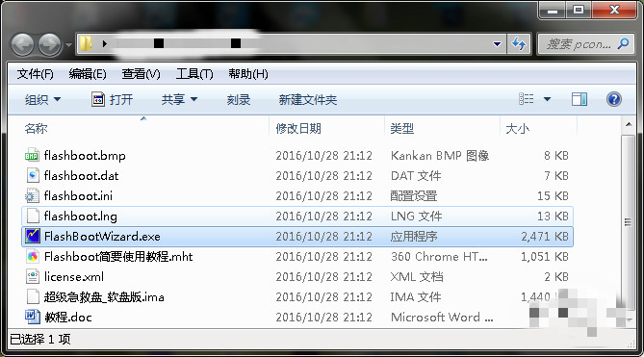Click flashboot.ini file name
Image resolution: width=644 pixels, height=357 pixels.
(78, 195)
